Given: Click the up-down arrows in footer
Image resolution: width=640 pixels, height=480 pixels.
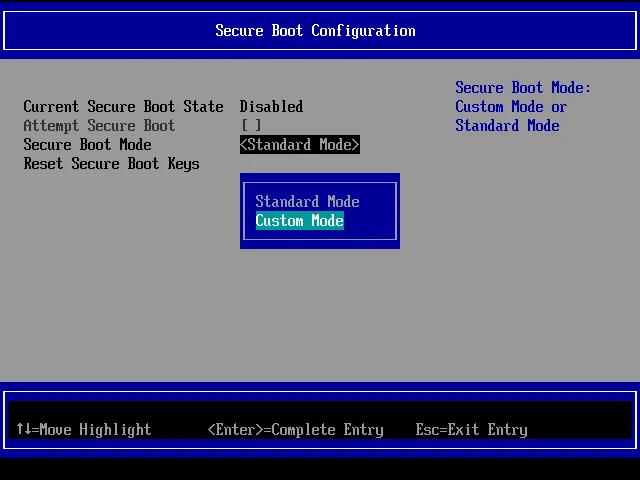Looking at the screenshot, I should click(23, 430).
